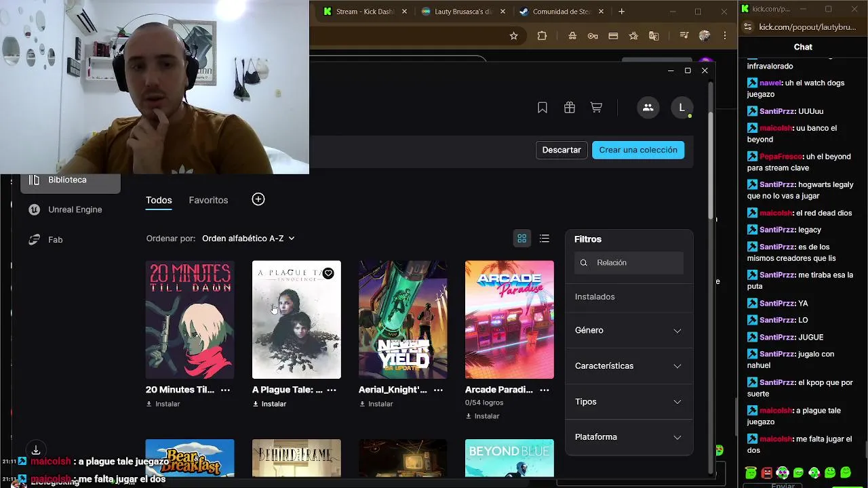Open options for Aerial_Knight's Never Yield
Viewport: 868px width, 488px height.
point(438,390)
